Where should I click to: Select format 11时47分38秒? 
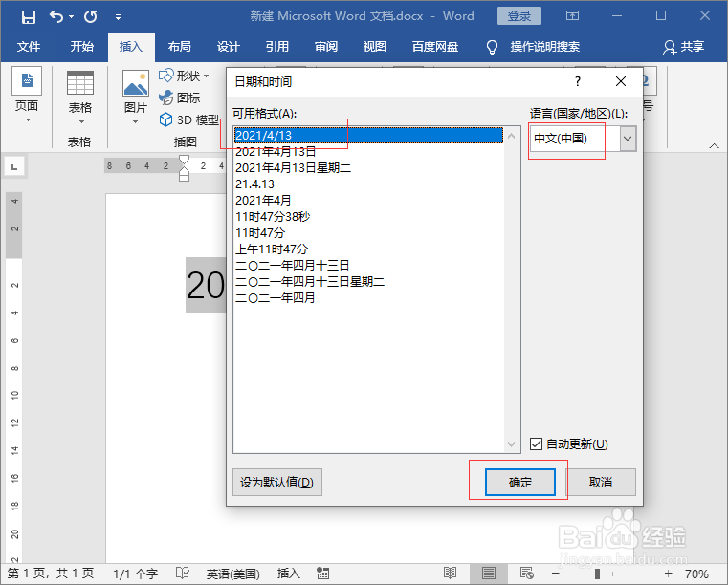[x=368, y=216]
